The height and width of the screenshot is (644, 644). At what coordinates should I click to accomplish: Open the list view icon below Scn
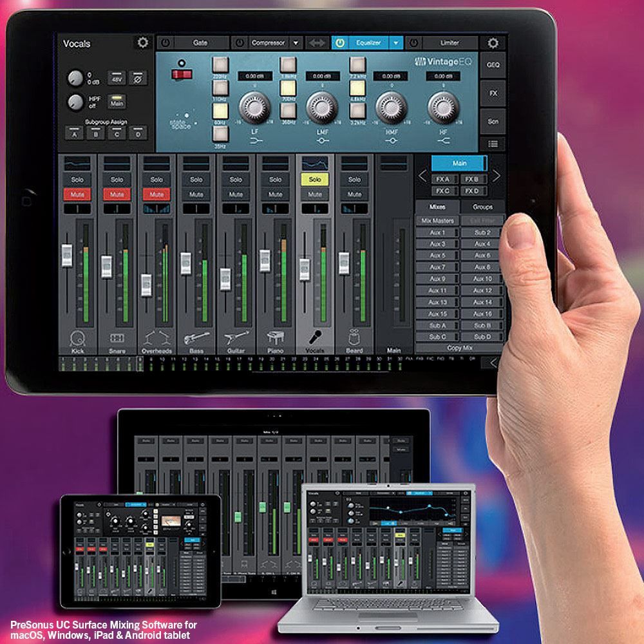493,144
